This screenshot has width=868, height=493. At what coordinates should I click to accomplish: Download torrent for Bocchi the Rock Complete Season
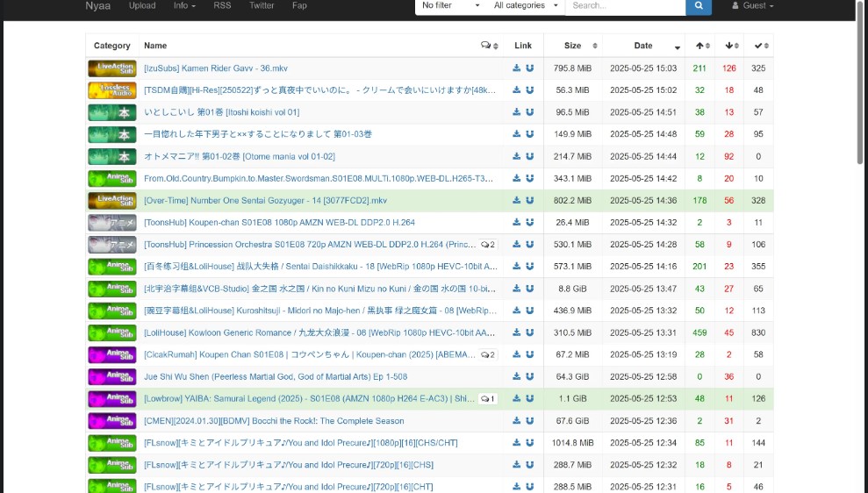517,421
